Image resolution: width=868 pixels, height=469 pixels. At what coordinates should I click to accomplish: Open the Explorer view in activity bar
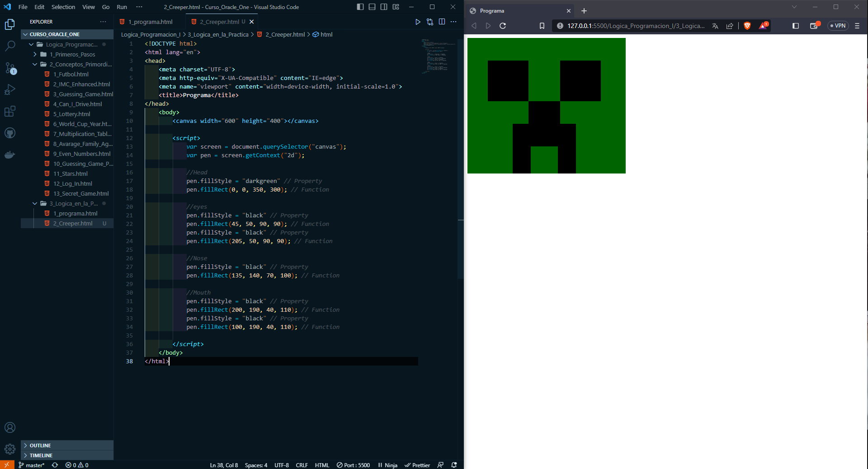coord(9,24)
